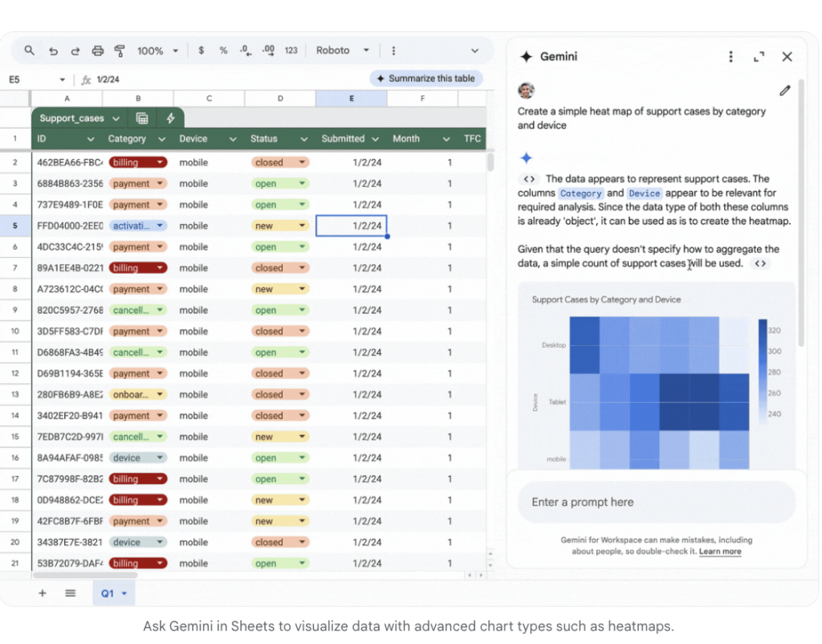Select the paint format tool
Screen dimensions: 822x644
(120, 51)
